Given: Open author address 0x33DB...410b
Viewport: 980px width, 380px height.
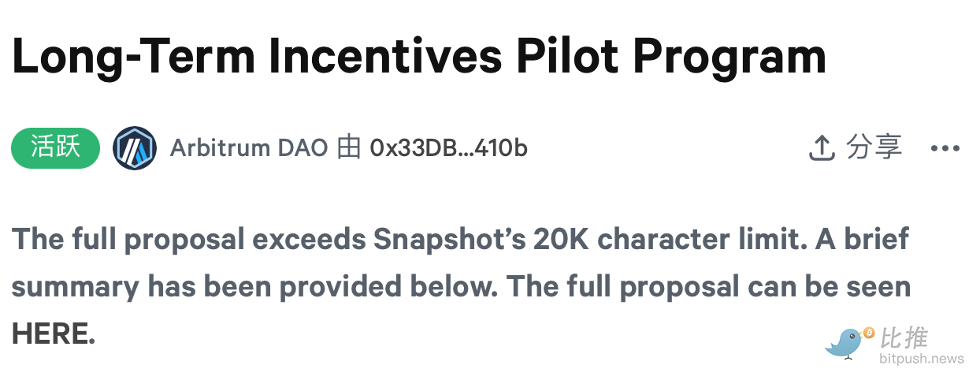Looking at the screenshot, I should pos(448,148).
